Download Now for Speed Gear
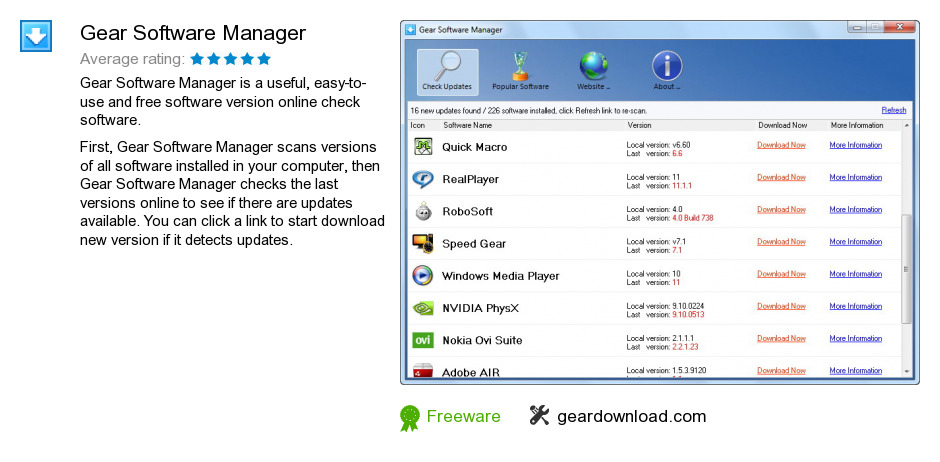 point(781,242)
